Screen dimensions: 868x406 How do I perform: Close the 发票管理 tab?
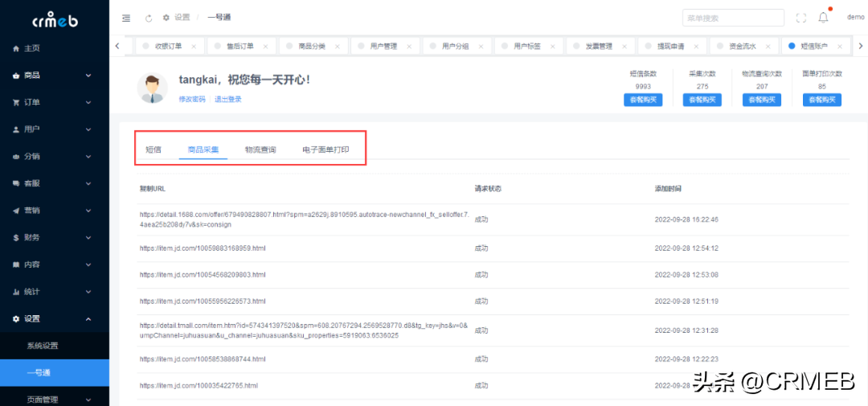(x=624, y=46)
